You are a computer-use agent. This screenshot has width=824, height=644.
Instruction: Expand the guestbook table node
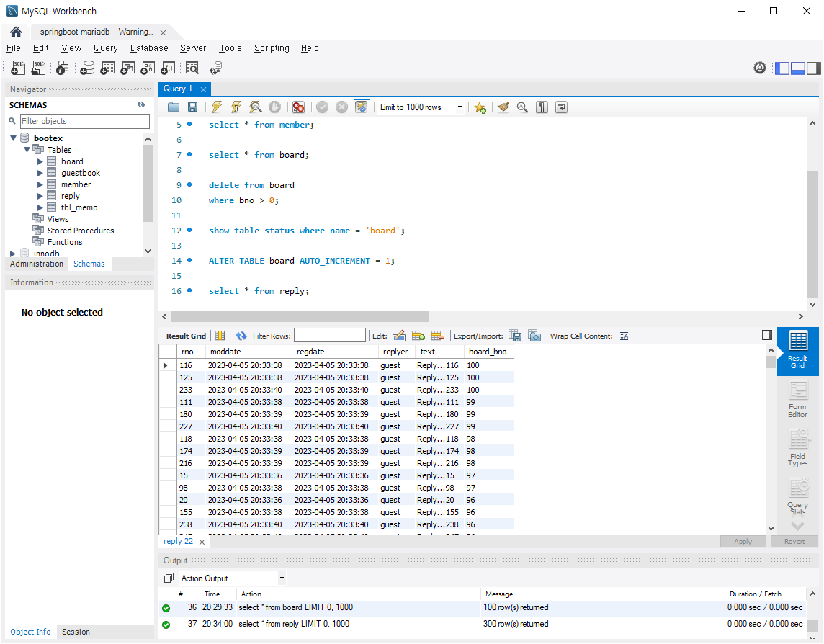[x=40, y=173]
